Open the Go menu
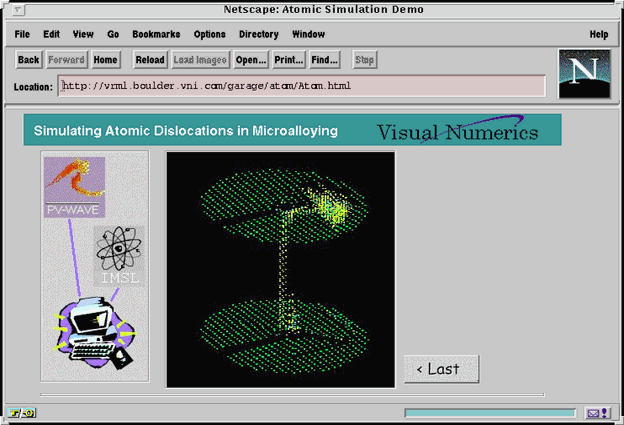The image size is (624, 425). (113, 34)
